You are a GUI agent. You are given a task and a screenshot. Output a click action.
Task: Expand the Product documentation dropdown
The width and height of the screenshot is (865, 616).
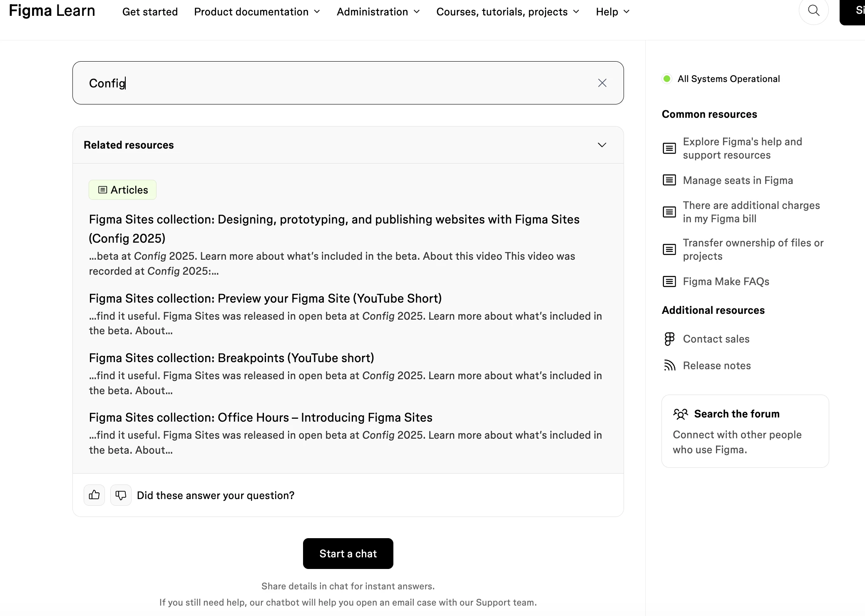(257, 12)
